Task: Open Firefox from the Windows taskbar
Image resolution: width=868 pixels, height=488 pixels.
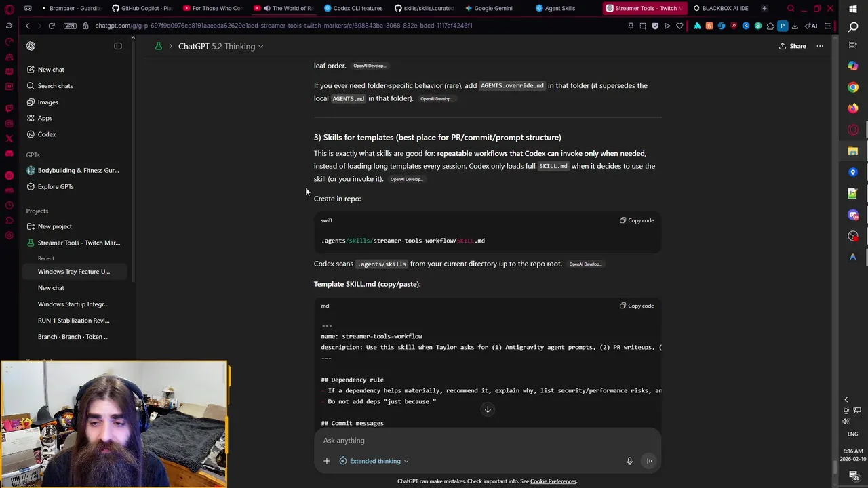Action: (x=853, y=108)
